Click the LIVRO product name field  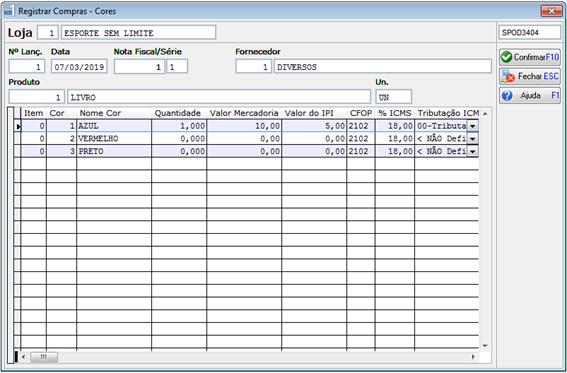pos(219,97)
